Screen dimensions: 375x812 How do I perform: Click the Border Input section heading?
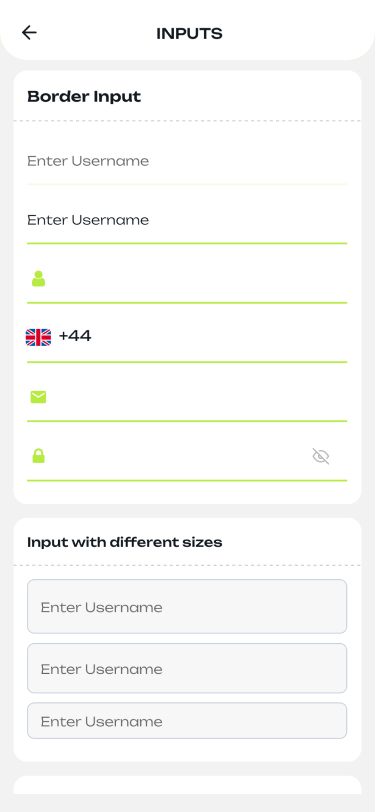pyautogui.click(x=84, y=97)
